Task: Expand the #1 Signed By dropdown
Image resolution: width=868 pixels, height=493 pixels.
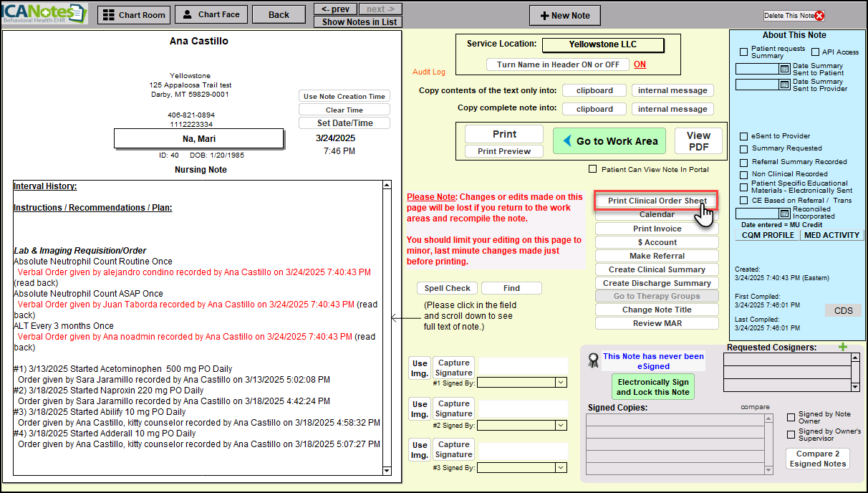Action: coord(559,383)
